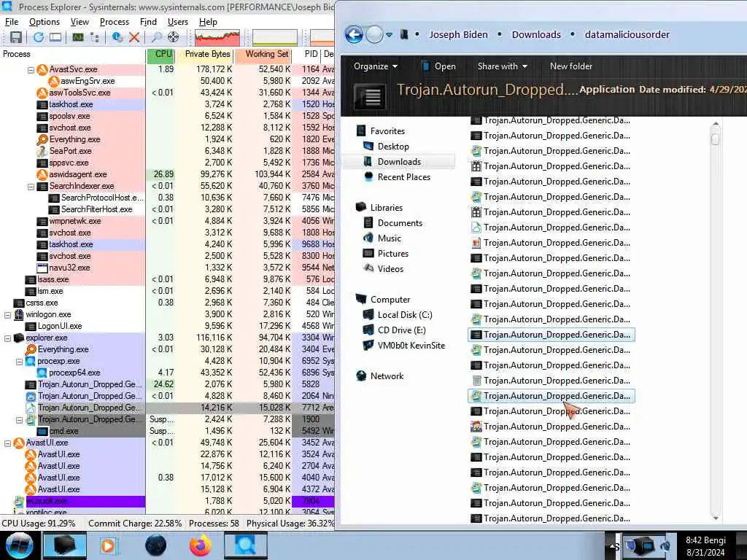Select the procexp64.exe process row
The image size is (747, 560).
[167, 373]
